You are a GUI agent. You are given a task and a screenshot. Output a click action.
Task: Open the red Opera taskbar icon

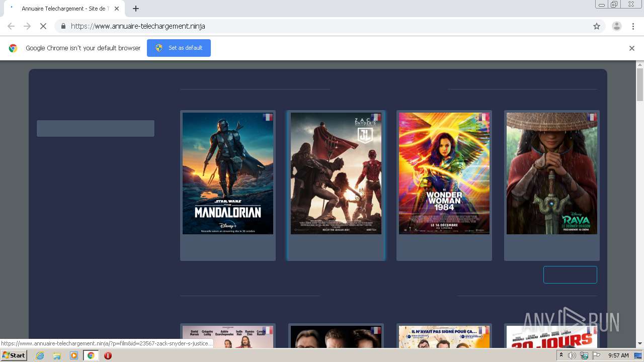pos(108,355)
